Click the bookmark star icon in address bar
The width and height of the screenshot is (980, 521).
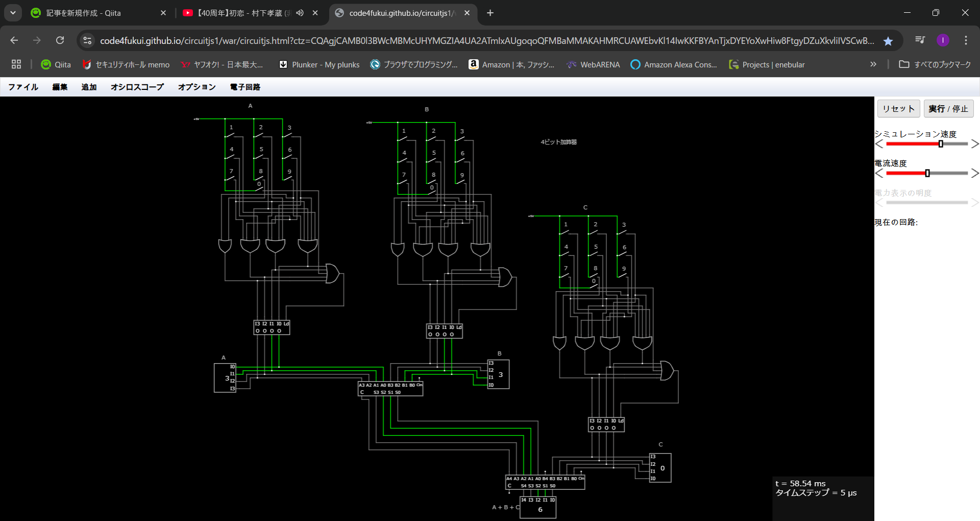tap(888, 41)
